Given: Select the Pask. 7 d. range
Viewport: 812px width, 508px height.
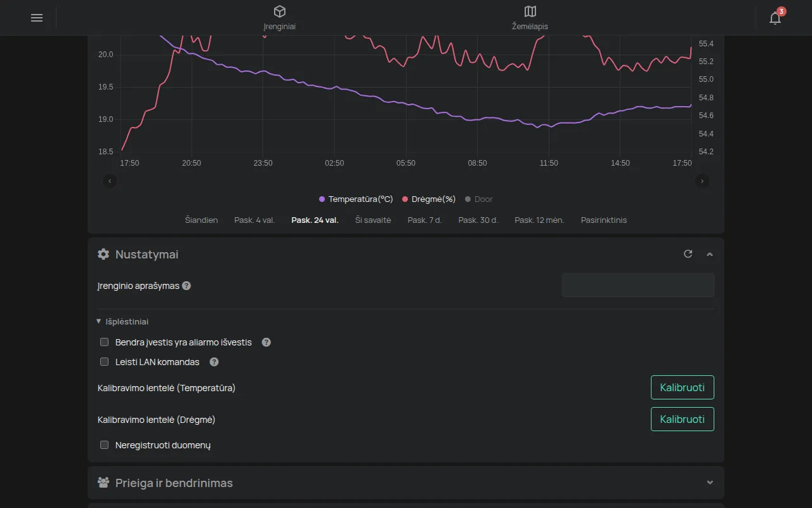Looking at the screenshot, I should point(424,220).
